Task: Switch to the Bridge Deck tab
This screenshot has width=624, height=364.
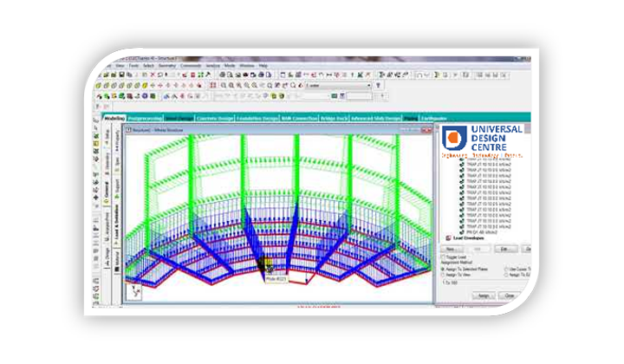Action: click(x=335, y=118)
